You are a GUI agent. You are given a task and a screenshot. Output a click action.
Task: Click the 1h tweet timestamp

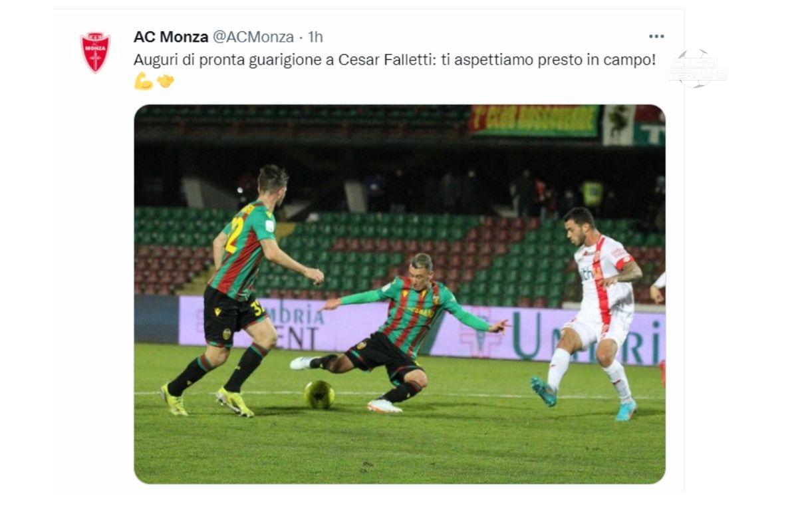315,37
